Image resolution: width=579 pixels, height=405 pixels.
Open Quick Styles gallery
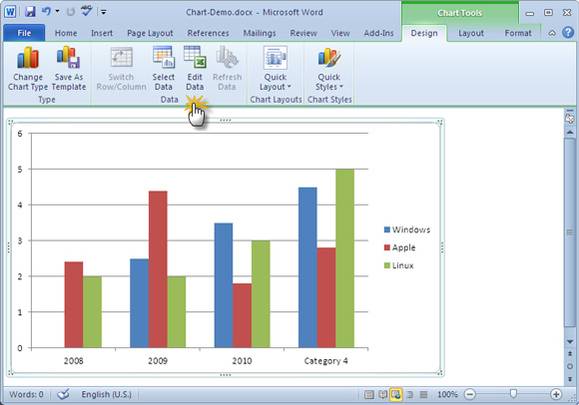click(x=329, y=69)
